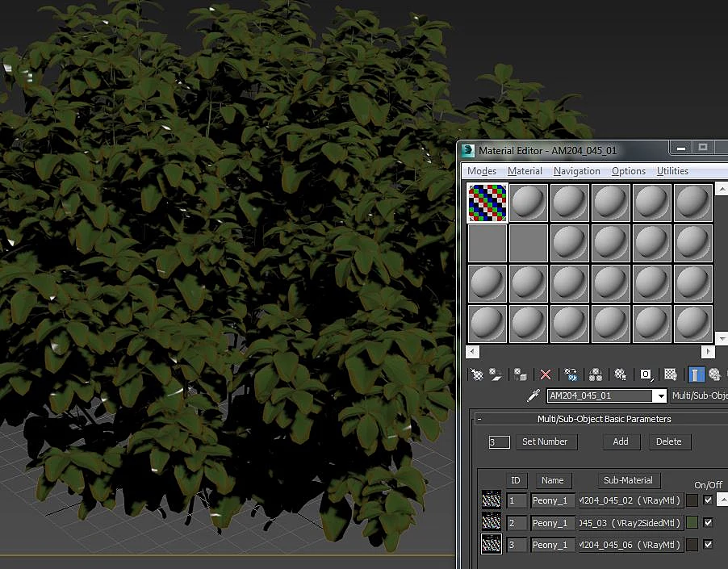Click the Go to Parent icon
728x569 pixels.
[714, 374]
